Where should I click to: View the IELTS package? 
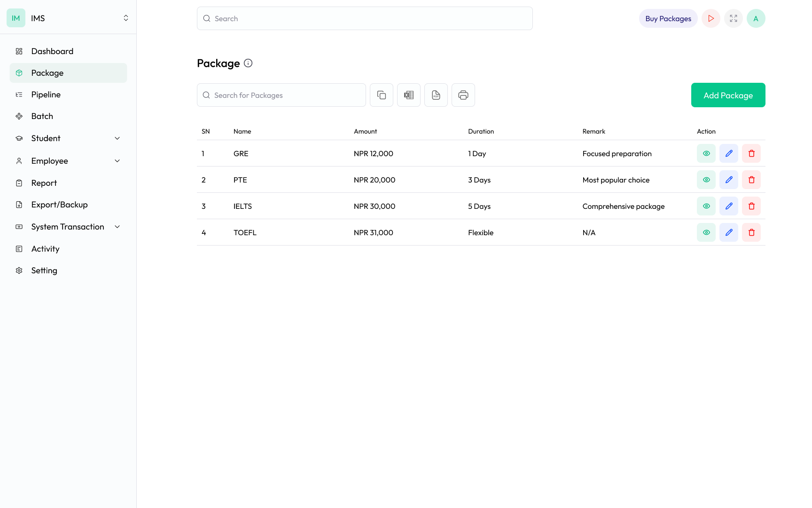pos(706,206)
